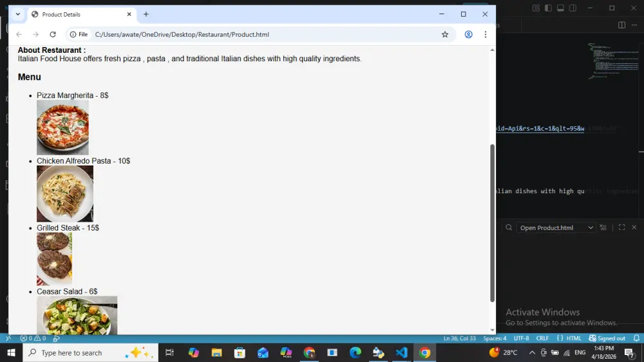This screenshot has height=362, width=644.
Task: Open weather widget showing 28°C
Action: click(504, 352)
